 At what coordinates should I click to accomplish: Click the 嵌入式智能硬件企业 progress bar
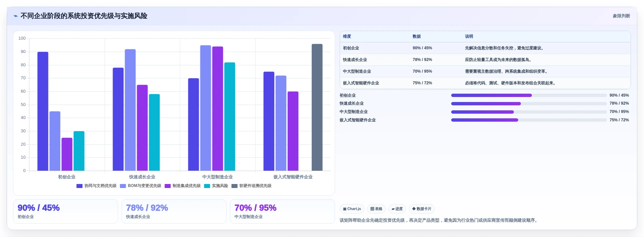529,120
